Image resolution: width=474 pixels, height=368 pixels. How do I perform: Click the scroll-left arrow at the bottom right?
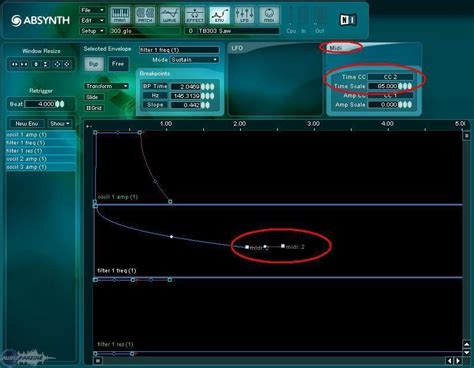tap(450, 361)
